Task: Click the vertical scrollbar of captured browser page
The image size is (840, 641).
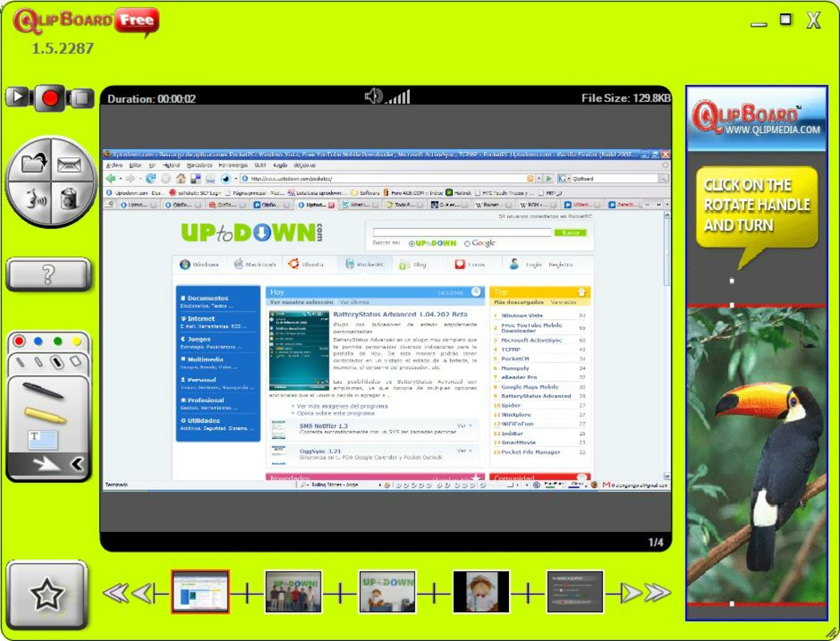Action: point(667,345)
